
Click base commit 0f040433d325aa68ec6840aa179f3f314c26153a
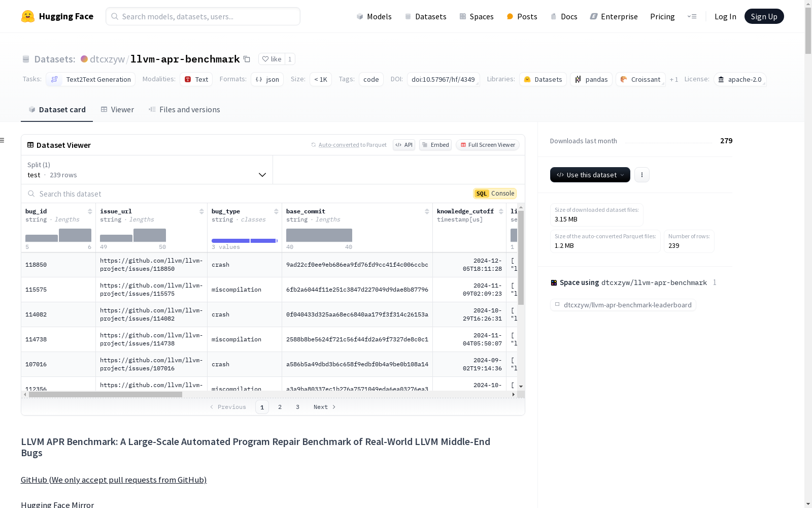[x=357, y=314]
